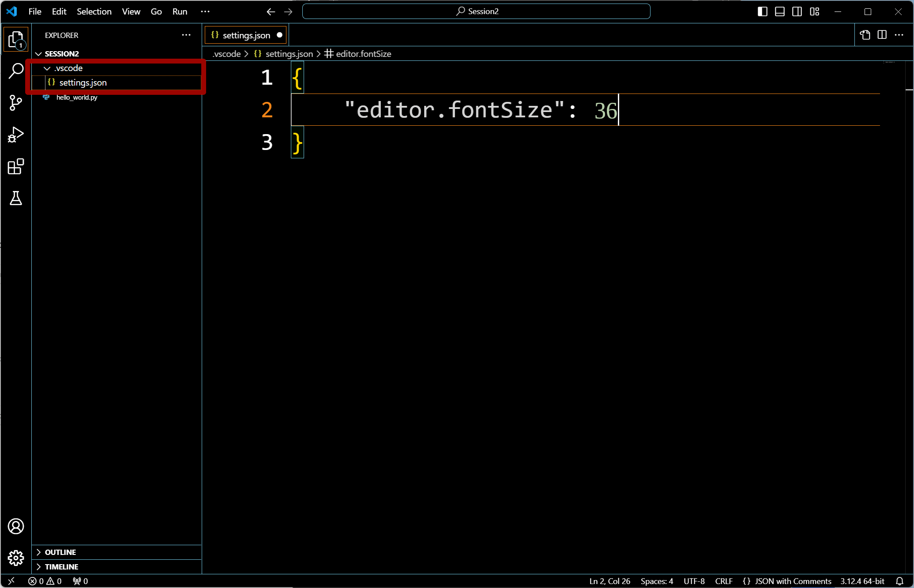Open the Extensions view

tap(16, 167)
